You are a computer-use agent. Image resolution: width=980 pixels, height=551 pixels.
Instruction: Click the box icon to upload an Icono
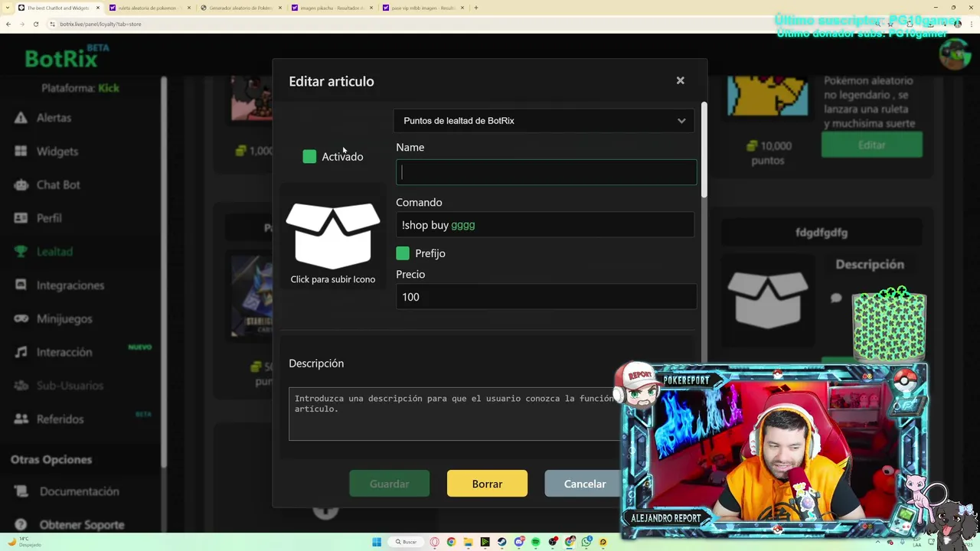pos(332,236)
